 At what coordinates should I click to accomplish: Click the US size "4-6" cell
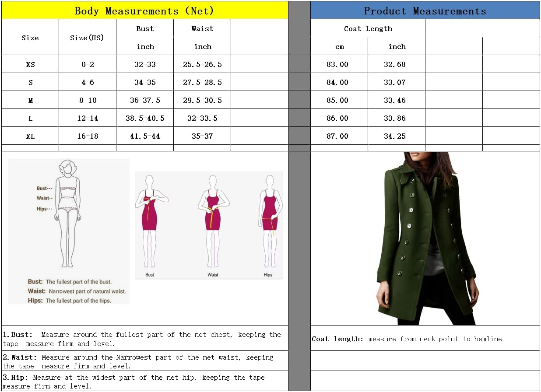(x=88, y=82)
